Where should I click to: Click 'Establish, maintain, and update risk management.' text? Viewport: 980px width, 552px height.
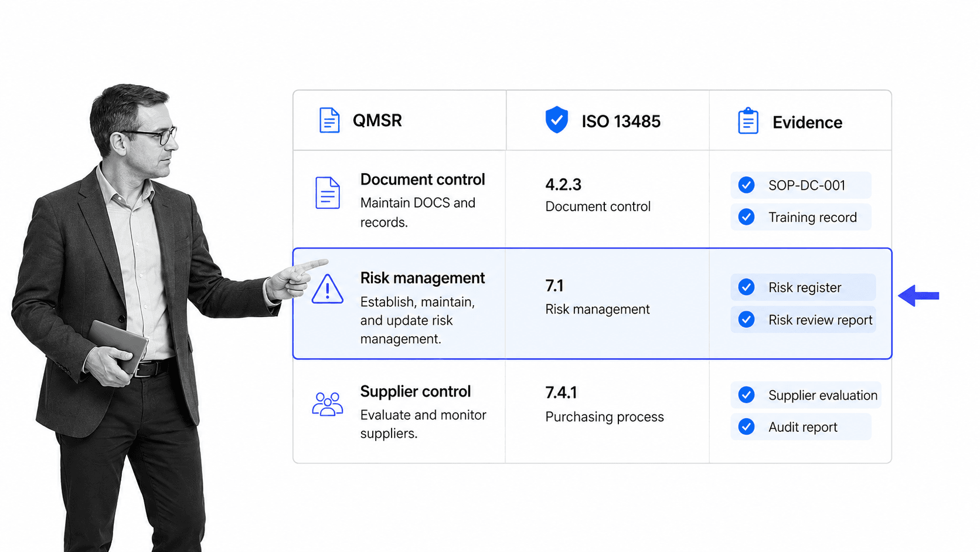(418, 320)
